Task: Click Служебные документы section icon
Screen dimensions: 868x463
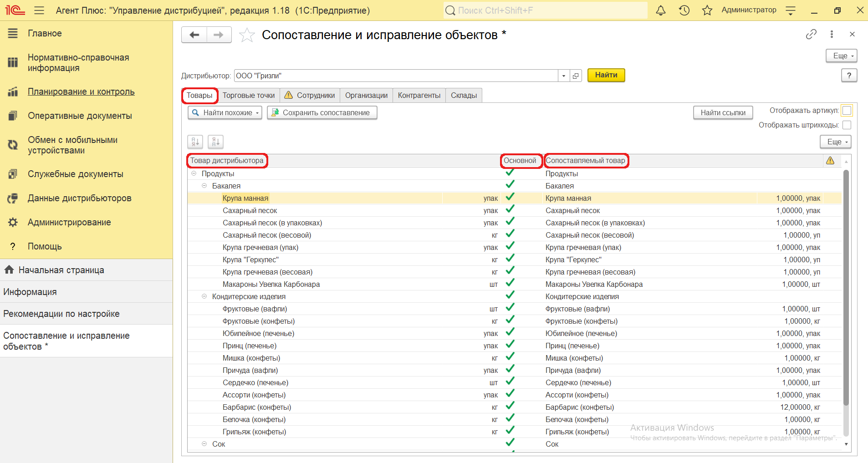Action: (x=13, y=174)
